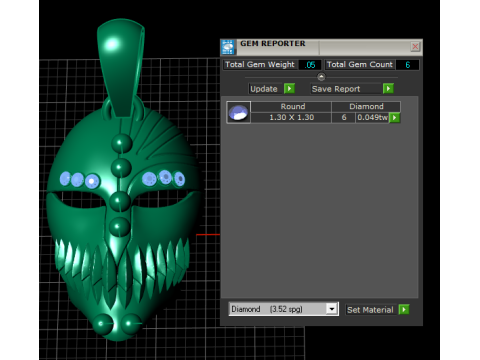Select the round diamond gem thumbnail
This screenshot has width=480, height=360.
point(238,112)
